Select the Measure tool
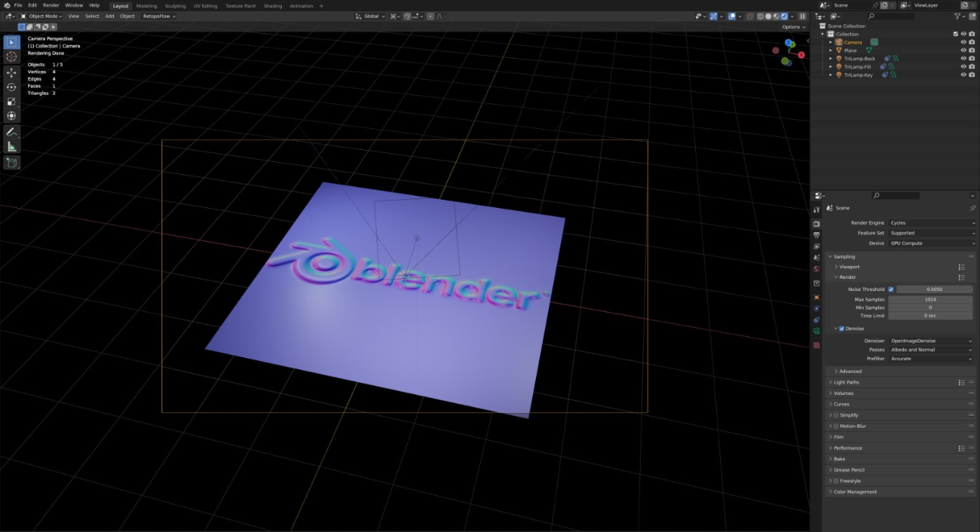 [x=11, y=146]
